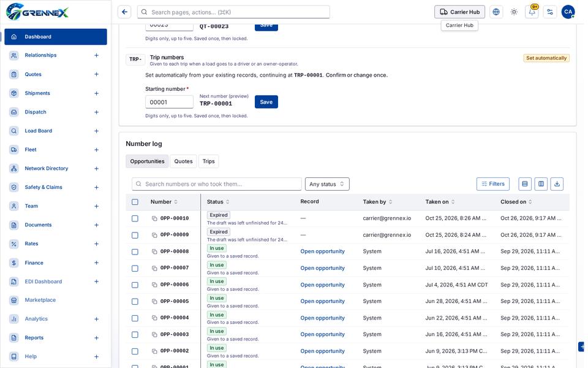
Task: Save the trip starting number
Action: point(266,102)
